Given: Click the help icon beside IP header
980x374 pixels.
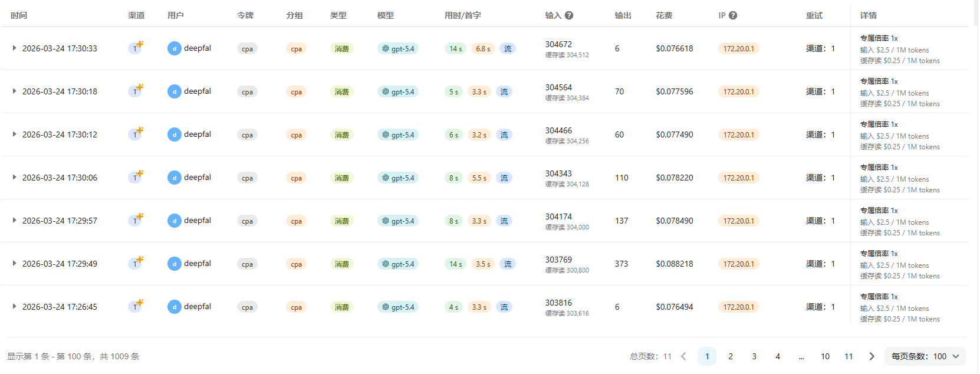Looking at the screenshot, I should (x=733, y=15).
